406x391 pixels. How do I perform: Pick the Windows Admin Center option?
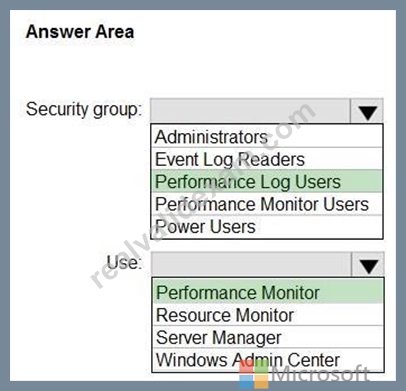tap(268, 360)
